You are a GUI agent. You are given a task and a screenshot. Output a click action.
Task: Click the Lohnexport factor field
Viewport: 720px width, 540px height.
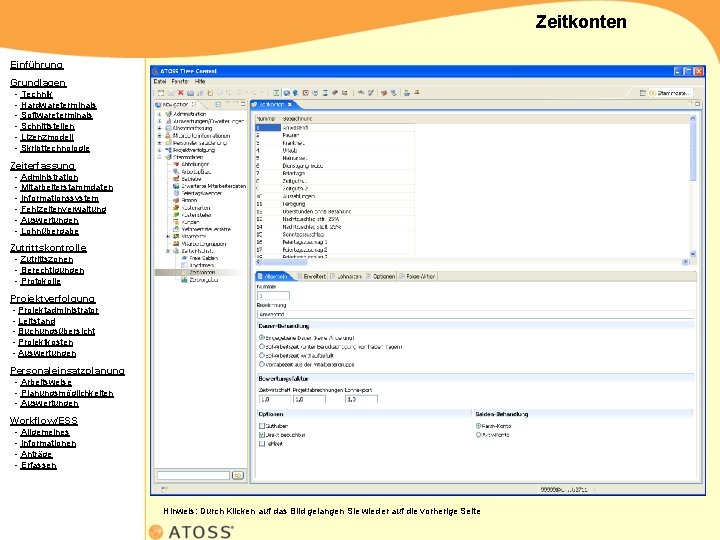361,399
